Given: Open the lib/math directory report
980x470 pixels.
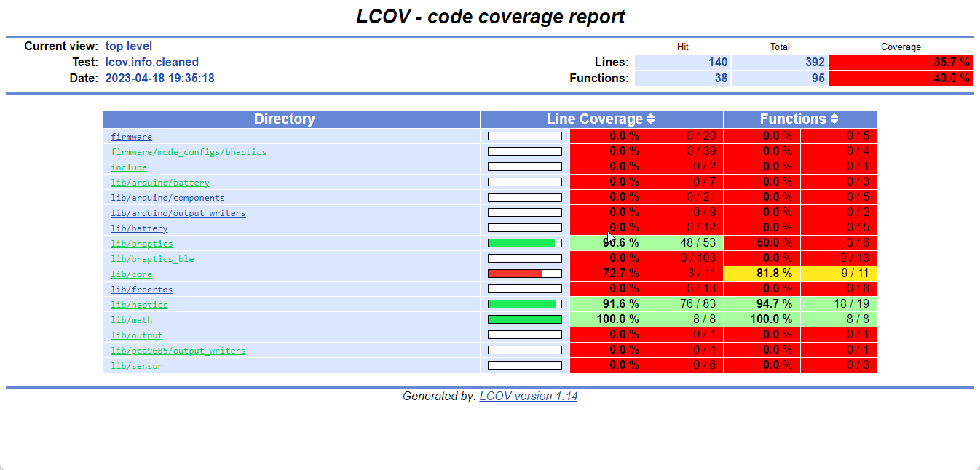Looking at the screenshot, I should pyautogui.click(x=131, y=319).
